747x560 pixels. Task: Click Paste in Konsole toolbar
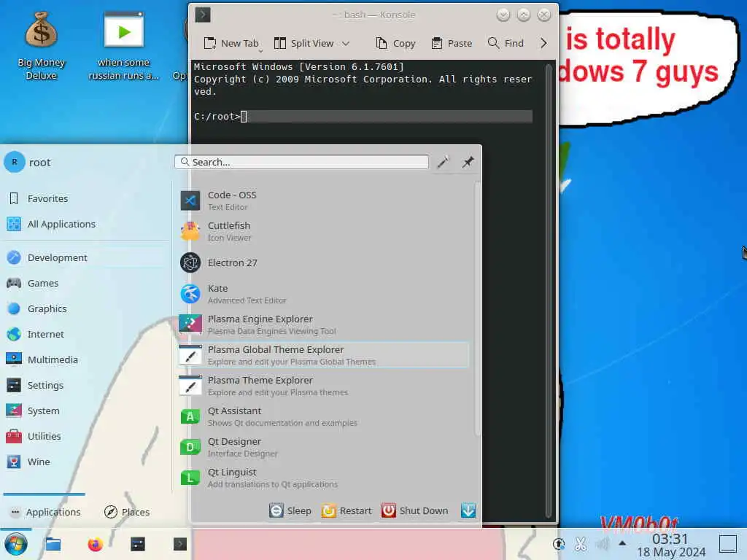pos(452,43)
